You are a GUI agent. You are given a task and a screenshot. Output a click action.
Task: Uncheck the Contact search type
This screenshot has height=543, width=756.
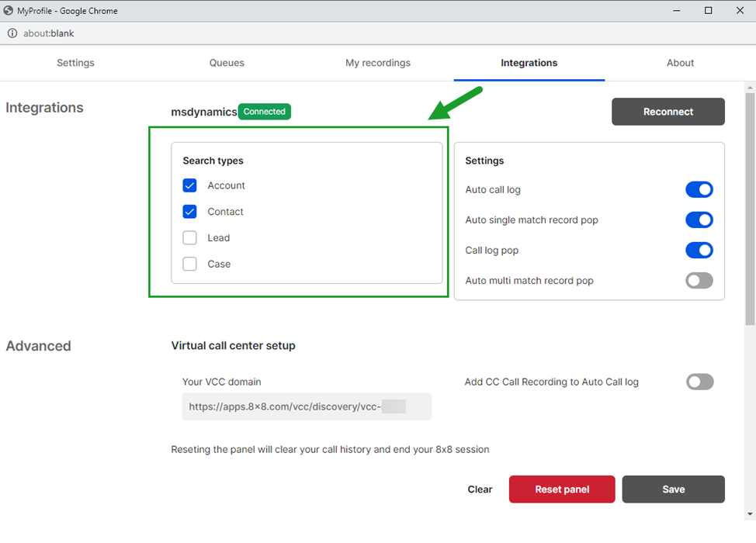(189, 211)
